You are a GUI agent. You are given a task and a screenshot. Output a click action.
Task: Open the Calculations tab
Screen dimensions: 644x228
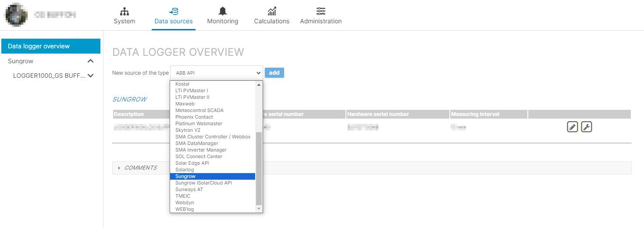pyautogui.click(x=272, y=16)
